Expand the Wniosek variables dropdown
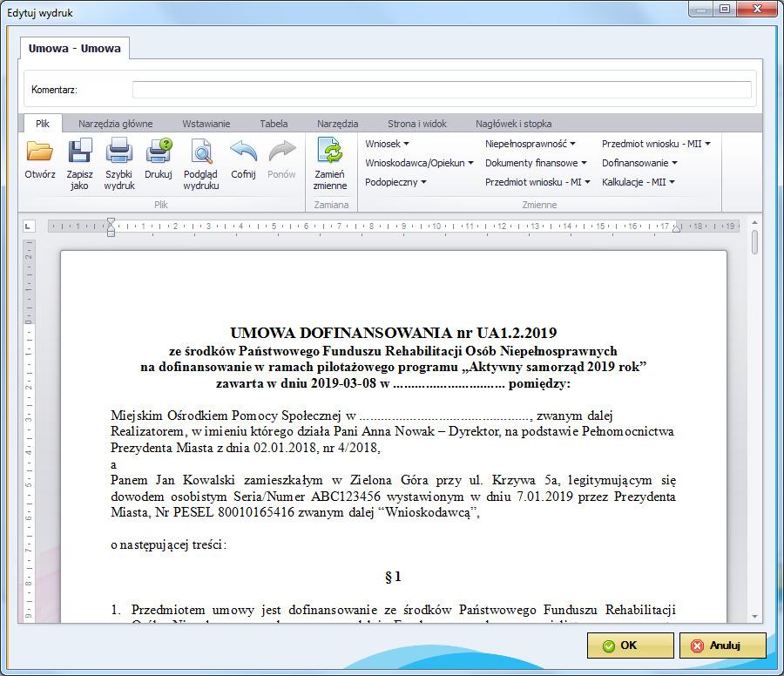Image resolution: width=784 pixels, height=676 pixels. (x=387, y=144)
